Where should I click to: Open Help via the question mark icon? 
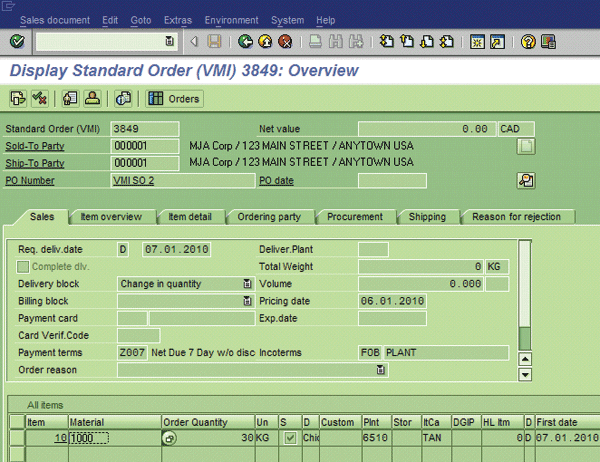point(528,41)
